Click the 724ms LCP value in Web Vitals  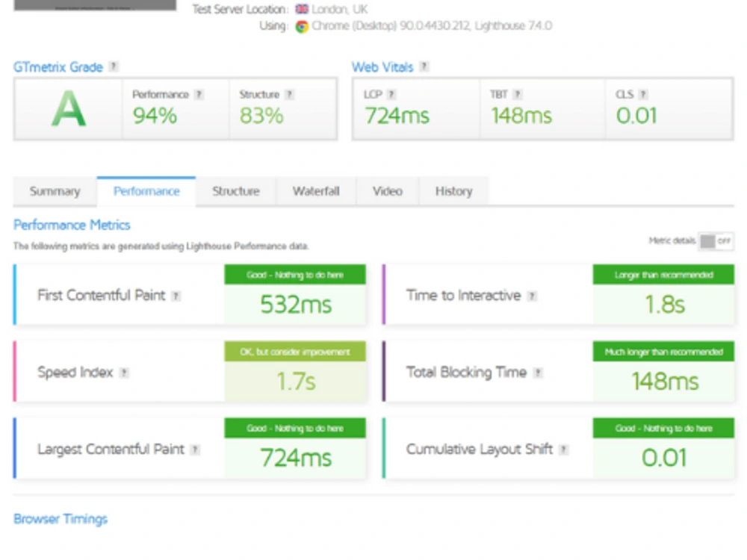(397, 116)
